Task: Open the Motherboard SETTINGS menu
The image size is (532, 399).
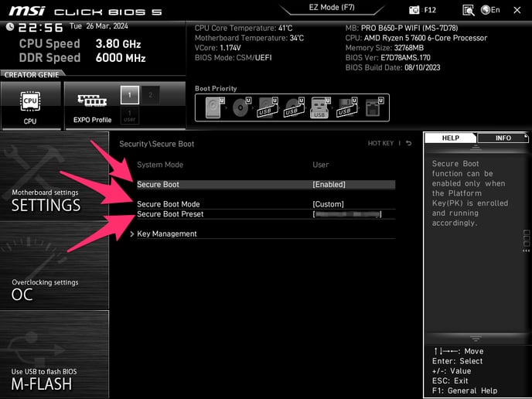Action: 54,176
